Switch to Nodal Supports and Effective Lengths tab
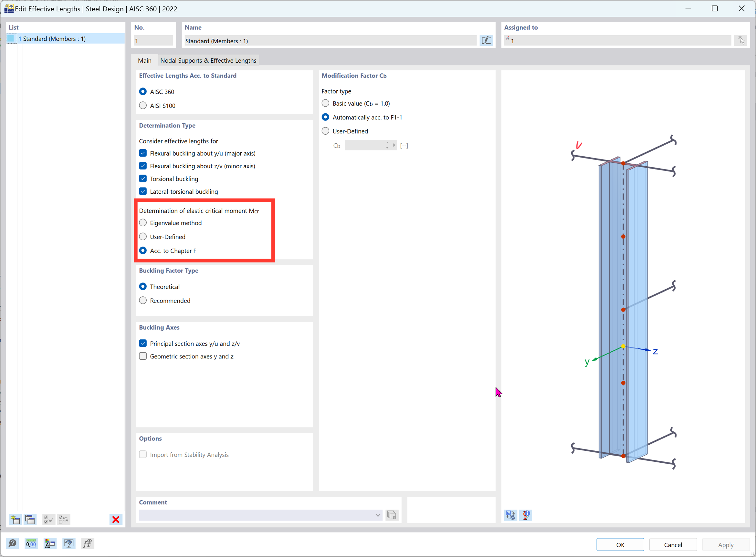Image resolution: width=756 pixels, height=557 pixels. (x=208, y=60)
